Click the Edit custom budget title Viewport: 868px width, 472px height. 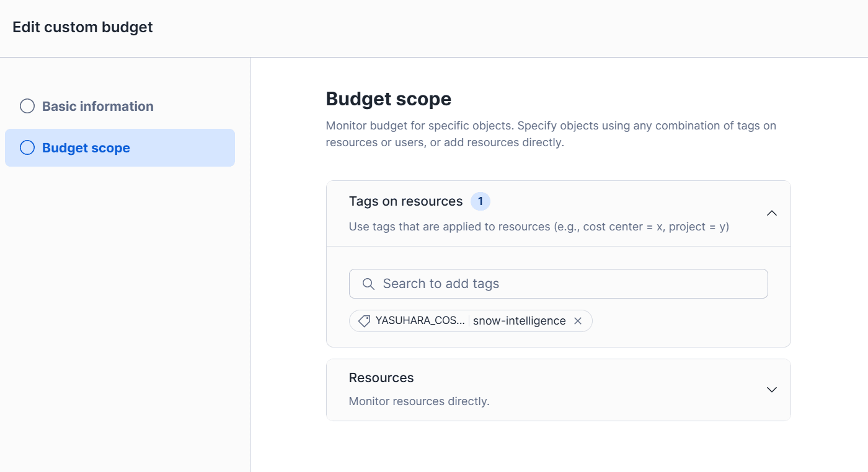tap(82, 27)
